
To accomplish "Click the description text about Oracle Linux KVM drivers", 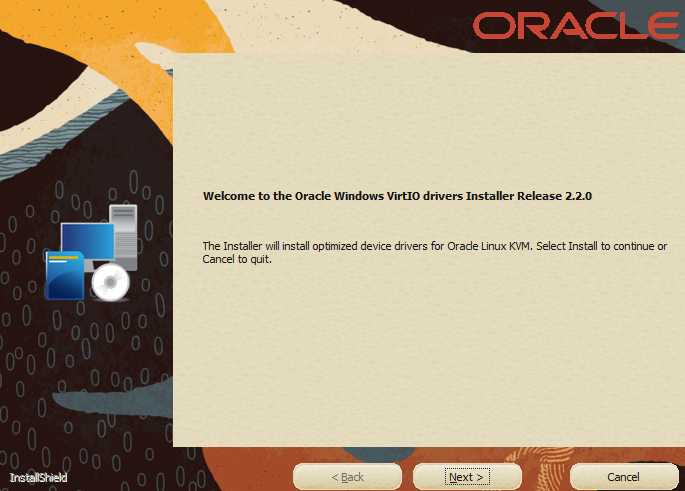I will 434,252.
